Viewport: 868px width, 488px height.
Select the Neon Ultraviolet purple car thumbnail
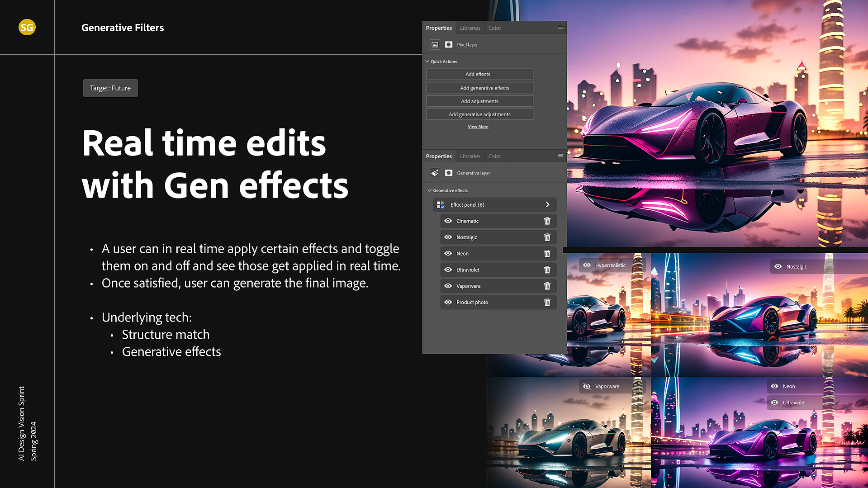point(759,432)
